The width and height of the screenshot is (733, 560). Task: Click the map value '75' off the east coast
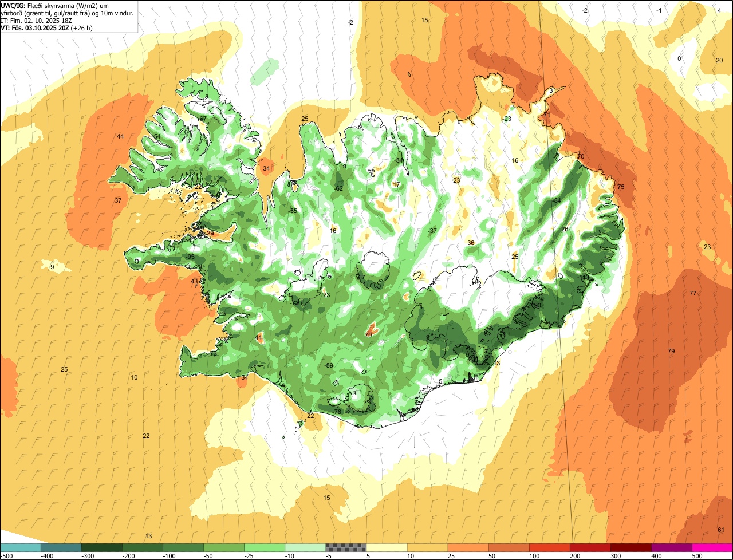pyautogui.click(x=621, y=187)
